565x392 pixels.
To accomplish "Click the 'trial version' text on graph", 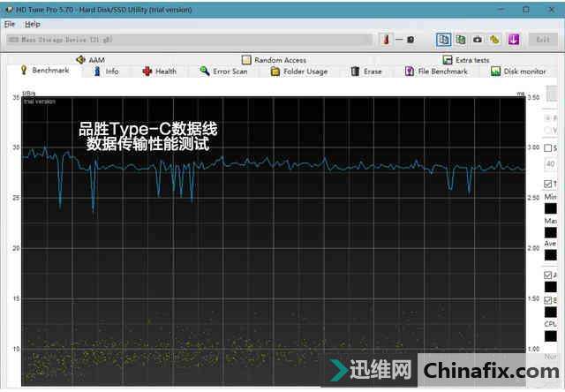I will [x=40, y=102].
